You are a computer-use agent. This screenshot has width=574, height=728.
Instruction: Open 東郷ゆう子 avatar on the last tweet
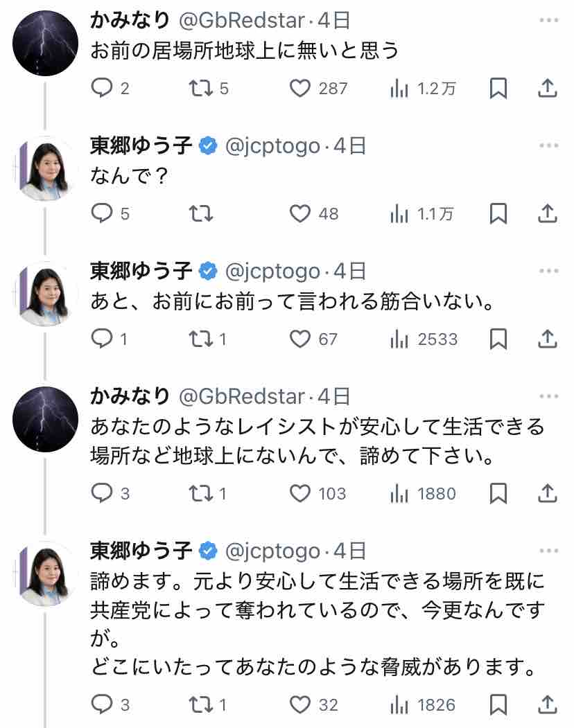coord(46,574)
